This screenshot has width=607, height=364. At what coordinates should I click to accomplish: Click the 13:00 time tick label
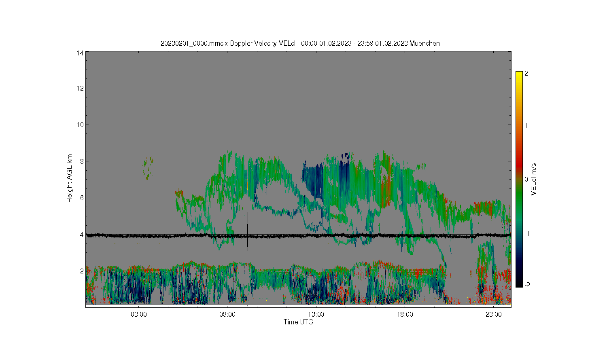(x=316, y=315)
